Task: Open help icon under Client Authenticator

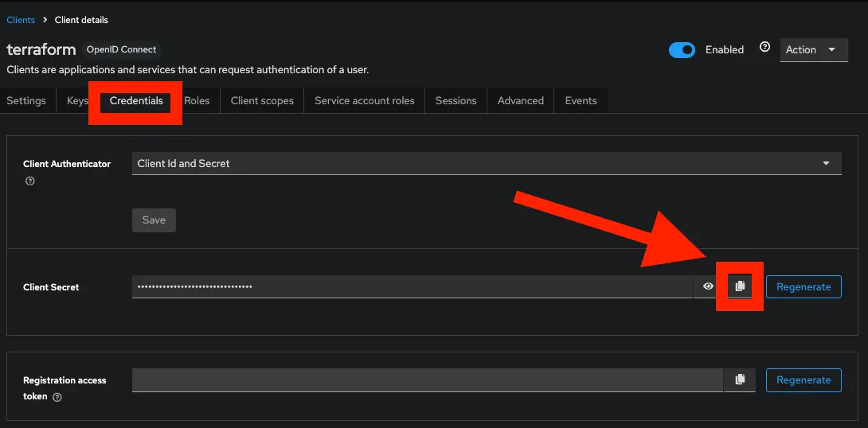Action: click(30, 181)
